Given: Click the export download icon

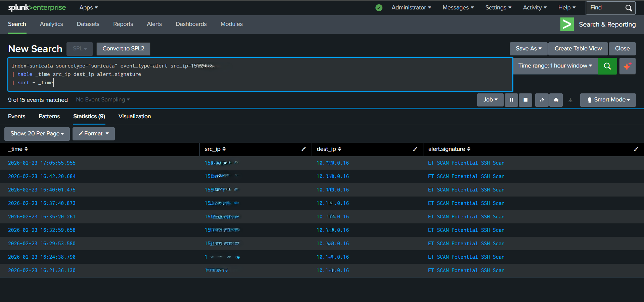Looking at the screenshot, I should (570, 100).
